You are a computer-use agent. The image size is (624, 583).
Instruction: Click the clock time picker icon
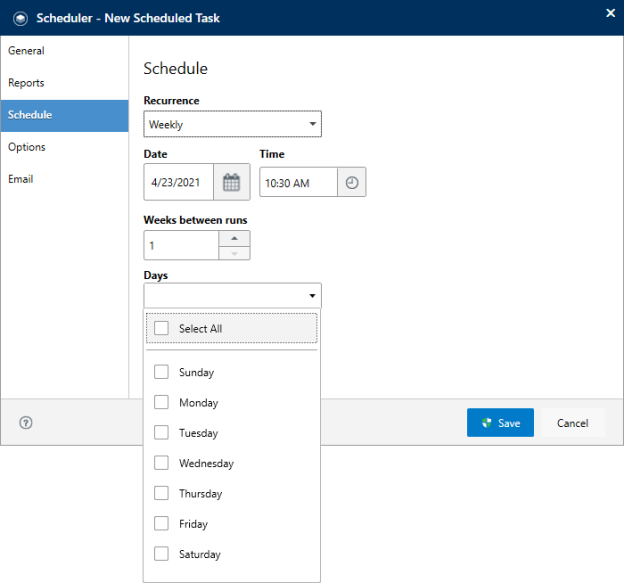click(x=351, y=183)
